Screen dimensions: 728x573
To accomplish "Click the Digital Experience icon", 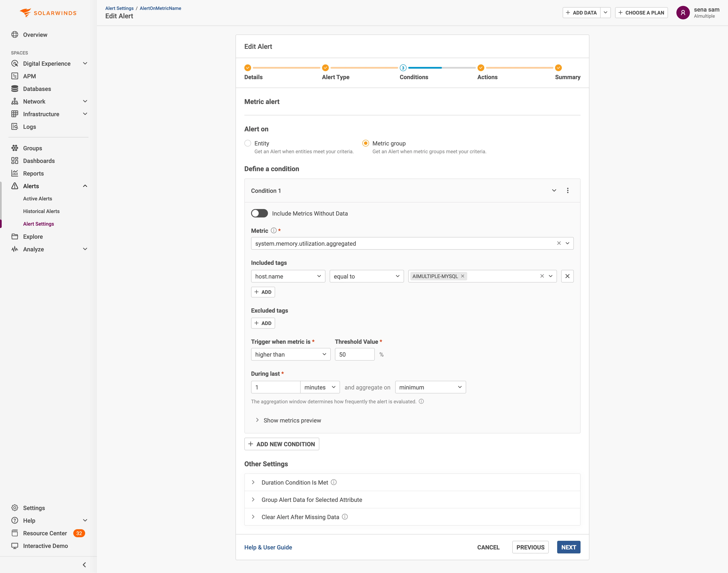I will pyautogui.click(x=15, y=63).
